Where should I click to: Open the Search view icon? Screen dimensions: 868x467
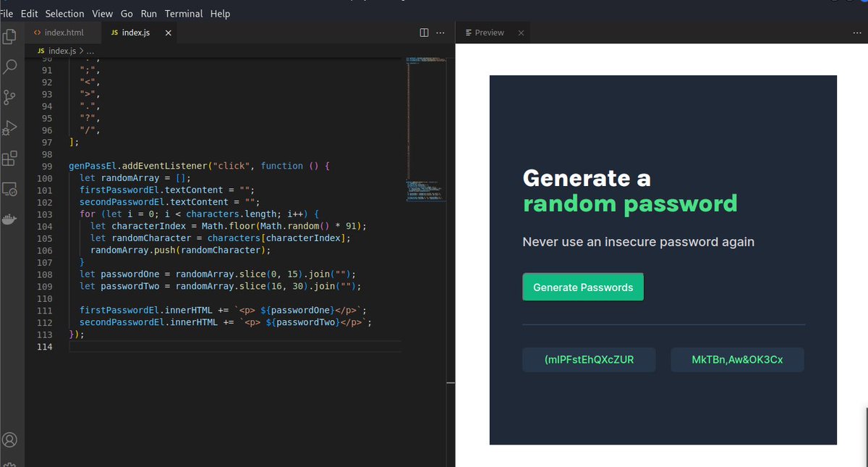coord(9,67)
